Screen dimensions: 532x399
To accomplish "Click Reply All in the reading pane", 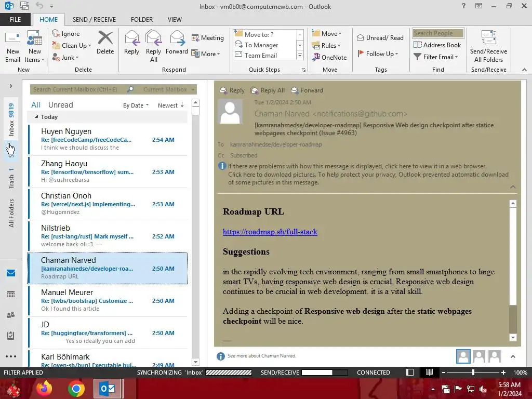I will click(x=268, y=90).
